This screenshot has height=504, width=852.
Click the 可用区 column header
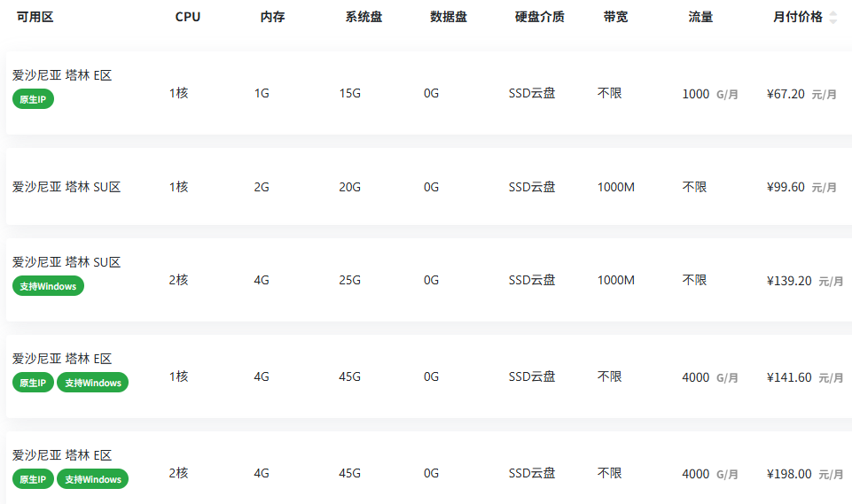coord(35,17)
